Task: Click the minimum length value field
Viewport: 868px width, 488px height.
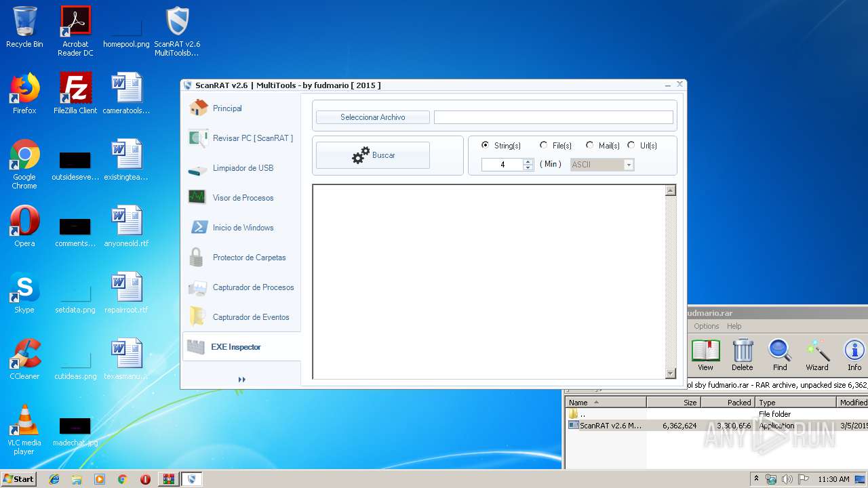Action: tap(502, 165)
